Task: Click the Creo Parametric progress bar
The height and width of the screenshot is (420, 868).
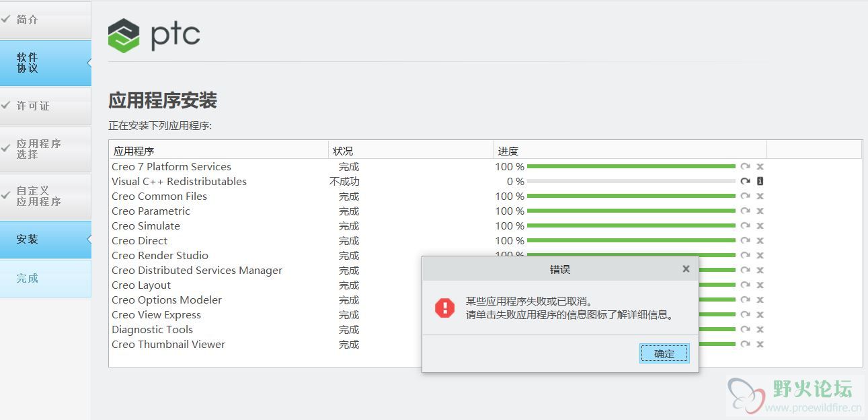Action: coord(631,211)
